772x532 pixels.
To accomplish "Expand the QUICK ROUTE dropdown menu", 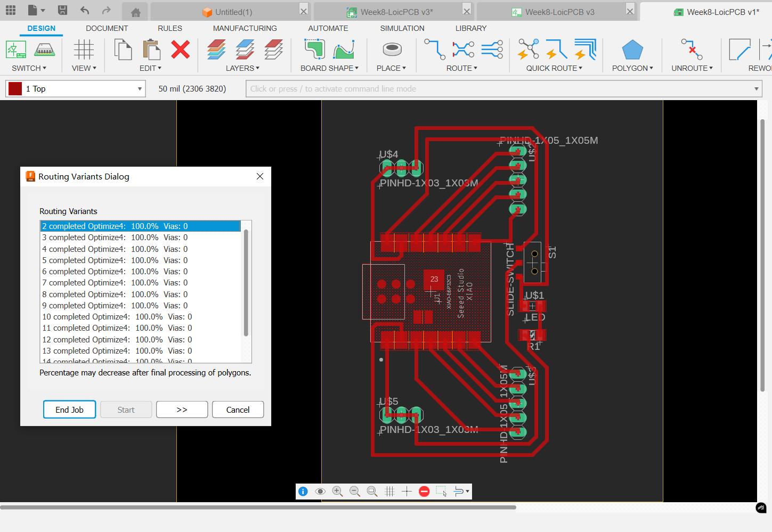I will [x=554, y=68].
